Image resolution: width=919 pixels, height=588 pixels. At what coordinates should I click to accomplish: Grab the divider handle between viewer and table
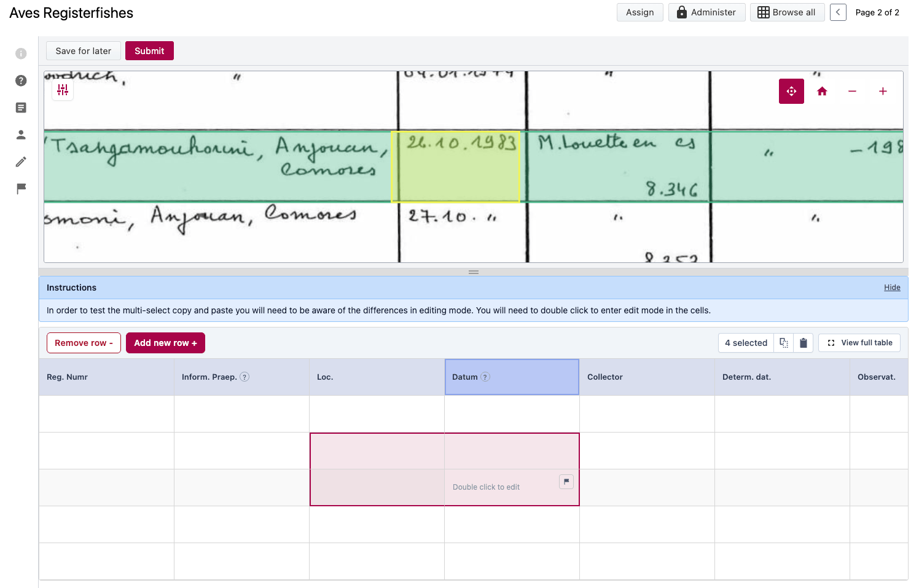[x=474, y=272]
